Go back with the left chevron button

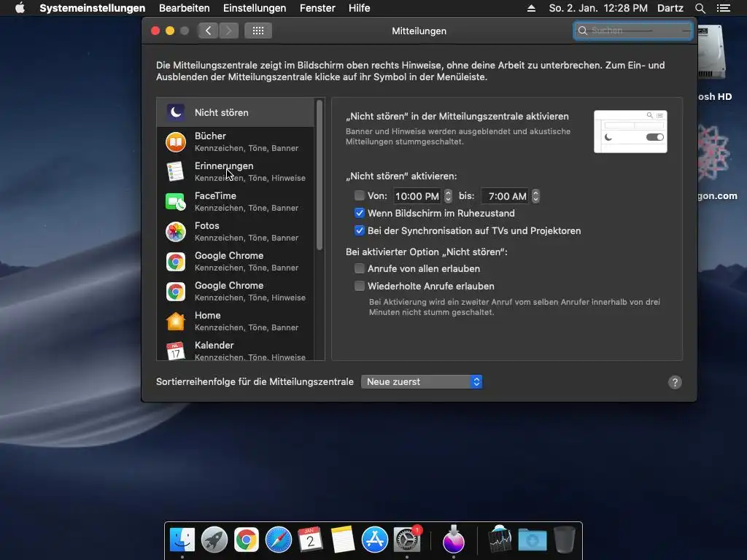point(208,31)
